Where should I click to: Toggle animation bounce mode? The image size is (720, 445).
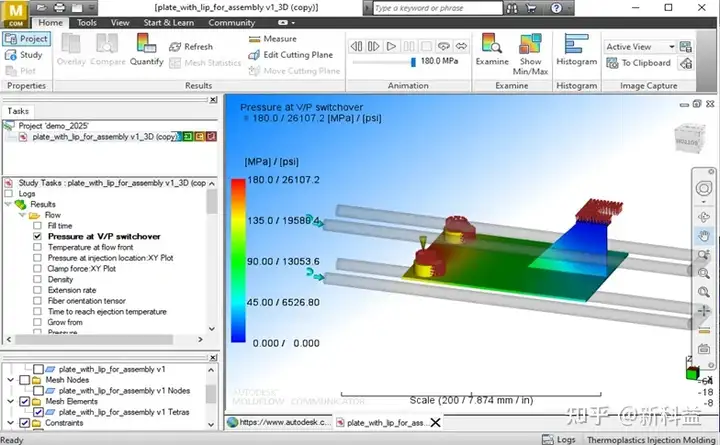point(461,46)
